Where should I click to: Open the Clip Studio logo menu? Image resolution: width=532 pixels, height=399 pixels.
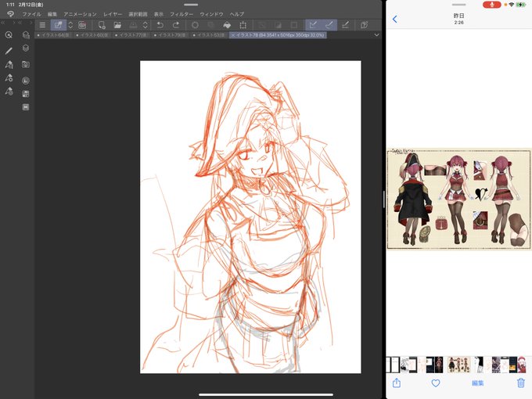pos(10,14)
